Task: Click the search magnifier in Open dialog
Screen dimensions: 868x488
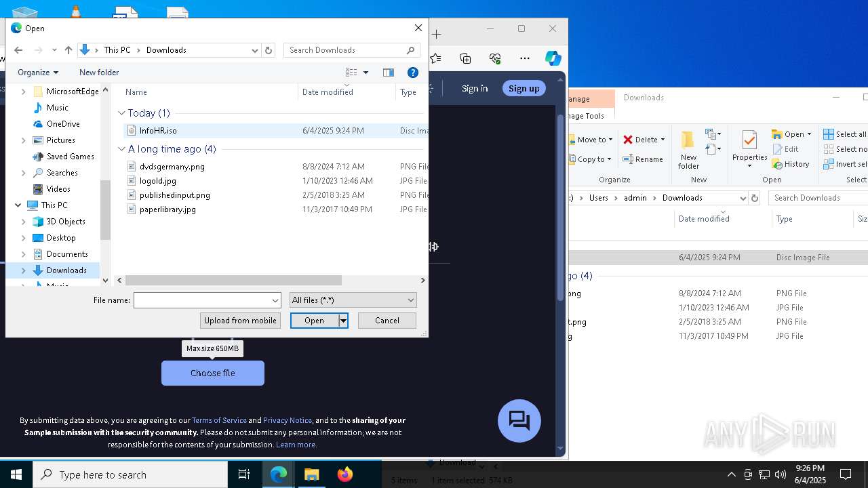Action: [410, 50]
